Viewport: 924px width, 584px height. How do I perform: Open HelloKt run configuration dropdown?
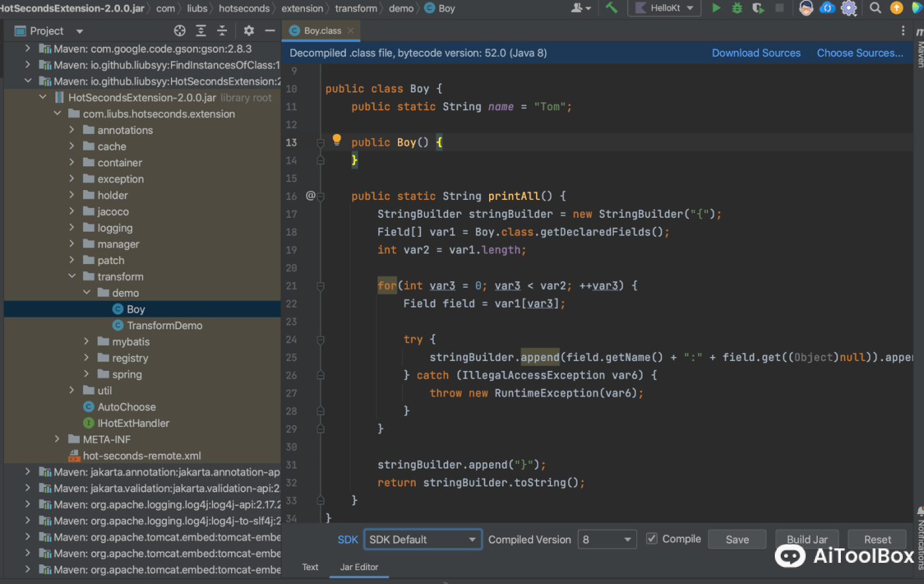tap(665, 8)
